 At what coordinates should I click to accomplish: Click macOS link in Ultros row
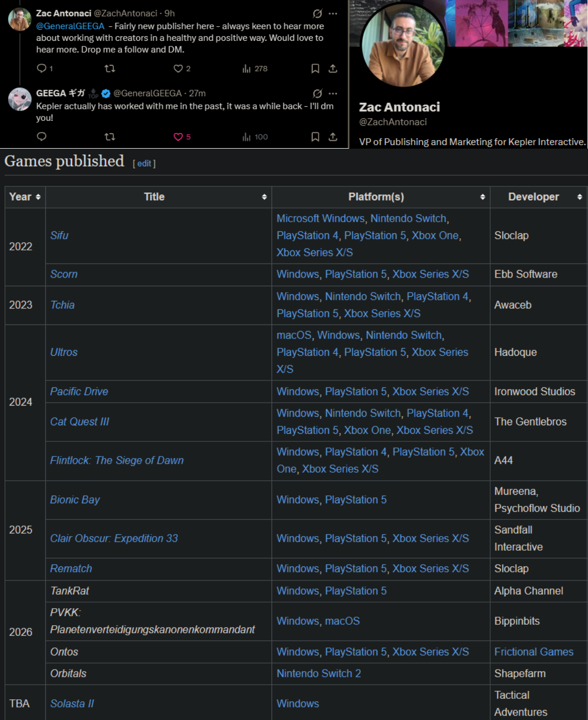tap(294, 335)
